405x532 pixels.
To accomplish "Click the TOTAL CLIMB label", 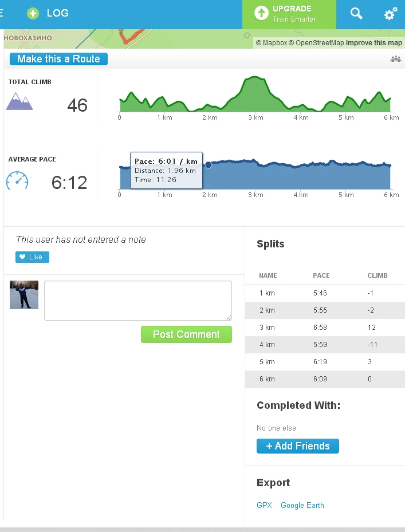I will pos(30,82).
